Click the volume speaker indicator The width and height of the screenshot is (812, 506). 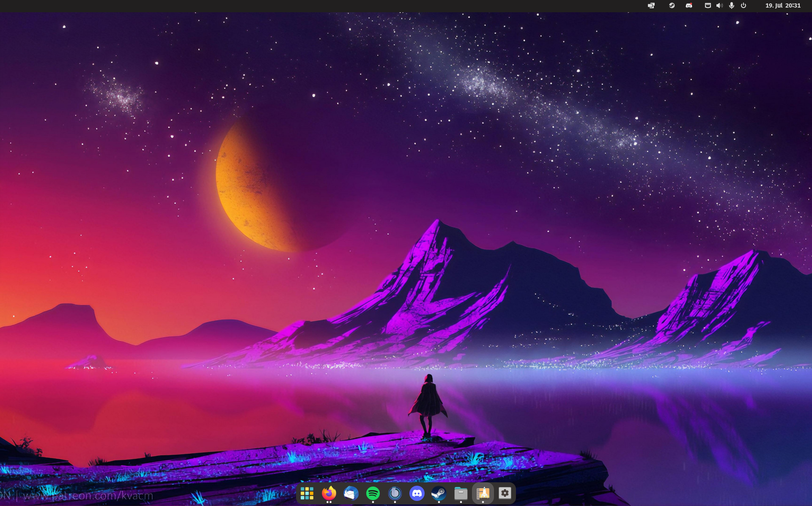point(719,5)
